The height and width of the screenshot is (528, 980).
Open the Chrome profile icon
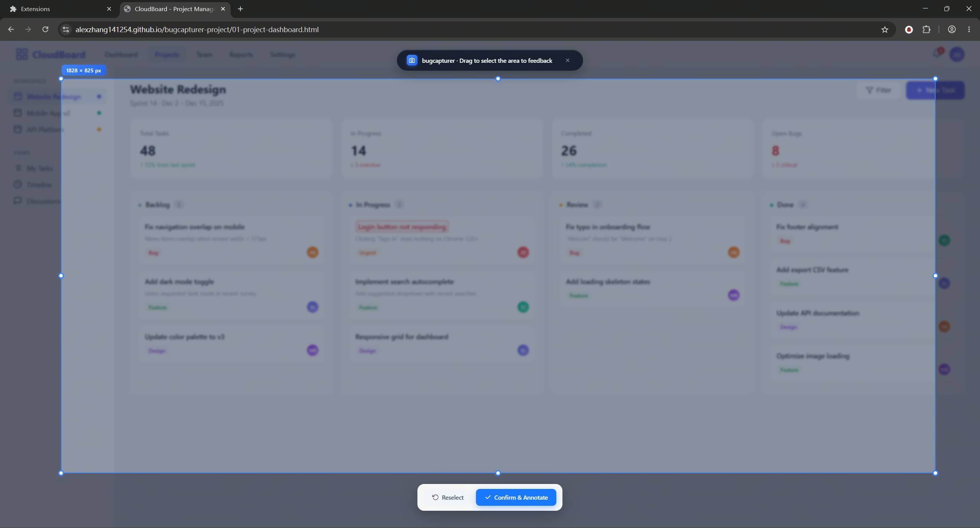952,29
